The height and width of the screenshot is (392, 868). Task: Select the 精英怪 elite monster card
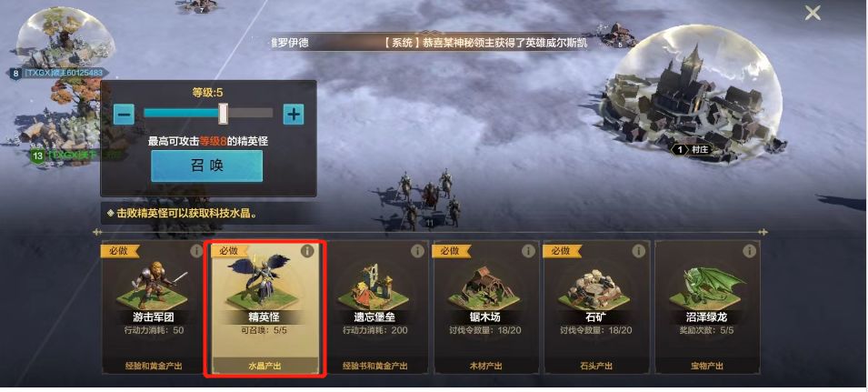point(264,308)
